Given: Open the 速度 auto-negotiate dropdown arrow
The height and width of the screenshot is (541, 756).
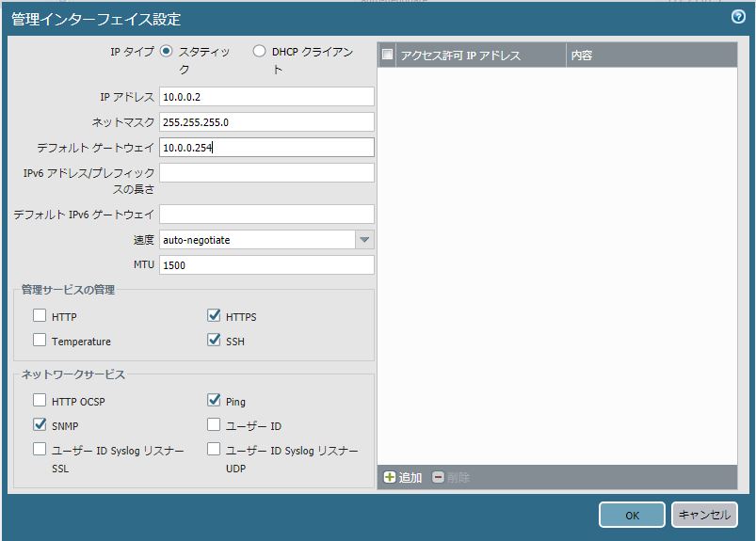Looking at the screenshot, I should tap(364, 240).
